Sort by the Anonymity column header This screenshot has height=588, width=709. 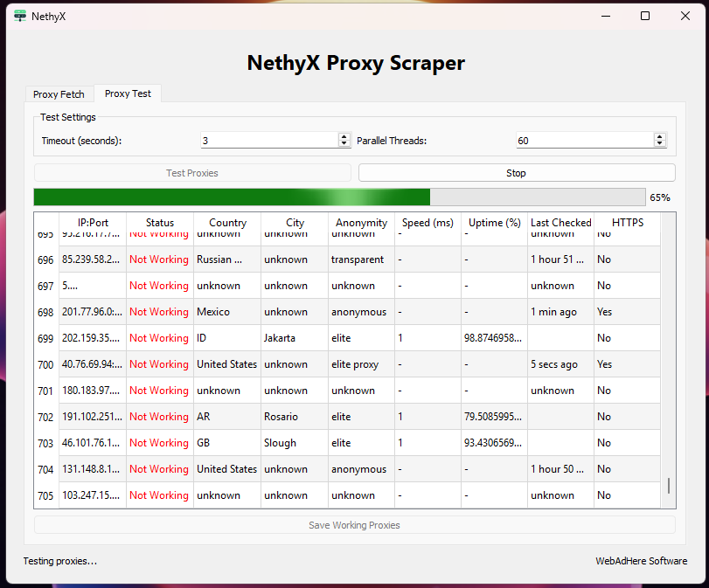(361, 223)
